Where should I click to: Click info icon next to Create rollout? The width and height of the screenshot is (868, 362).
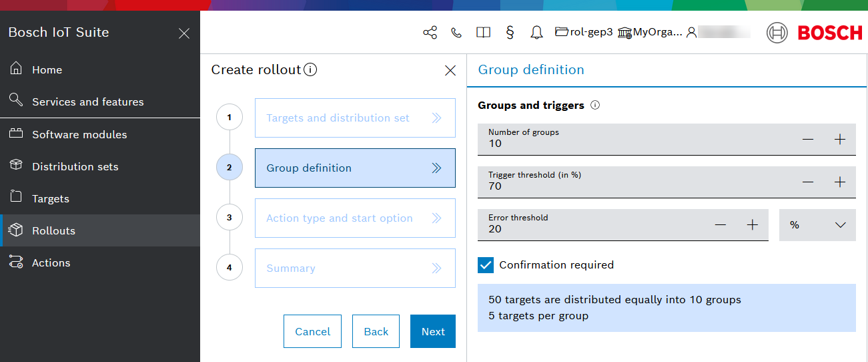[x=310, y=70]
